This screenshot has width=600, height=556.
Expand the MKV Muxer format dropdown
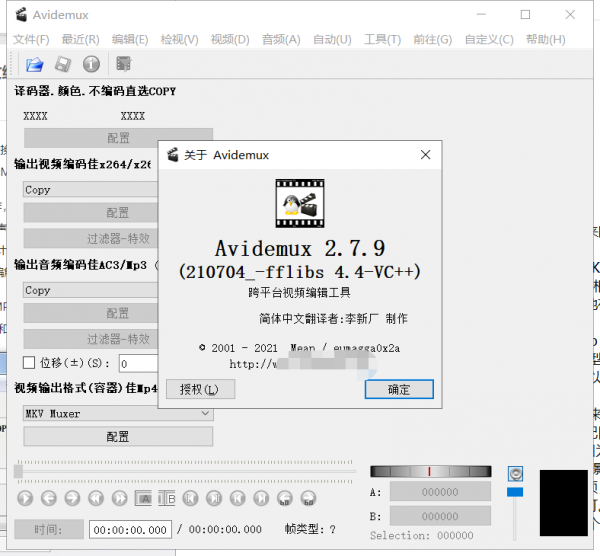tap(118, 414)
